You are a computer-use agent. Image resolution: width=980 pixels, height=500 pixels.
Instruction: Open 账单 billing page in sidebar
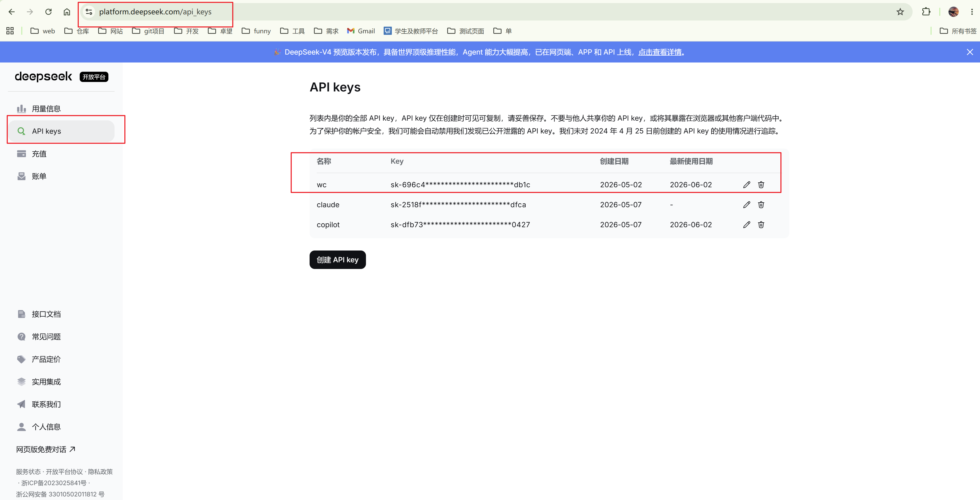(x=61, y=176)
